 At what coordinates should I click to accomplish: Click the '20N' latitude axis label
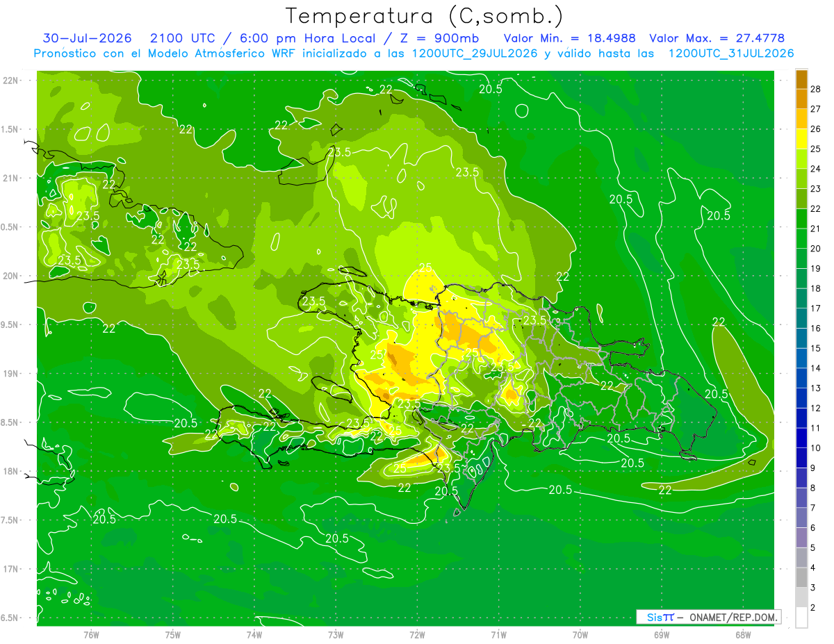click(x=10, y=276)
